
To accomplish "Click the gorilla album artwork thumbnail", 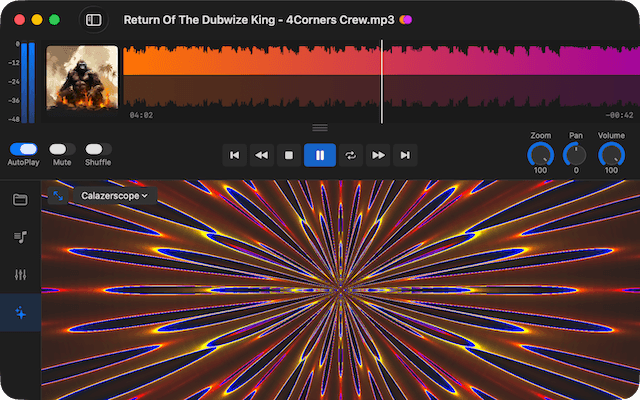I will (x=82, y=77).
